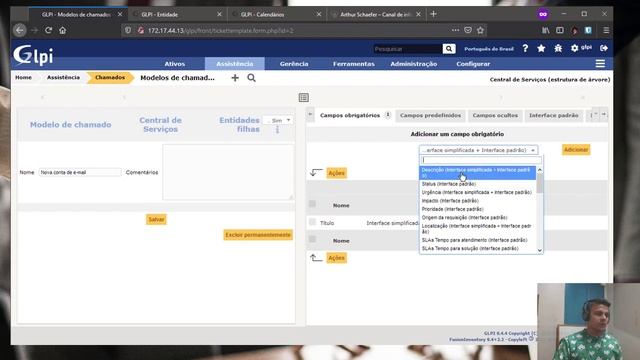
Task: Check the bottom Nome header checkbox
Action: click(x=312, y=239)
